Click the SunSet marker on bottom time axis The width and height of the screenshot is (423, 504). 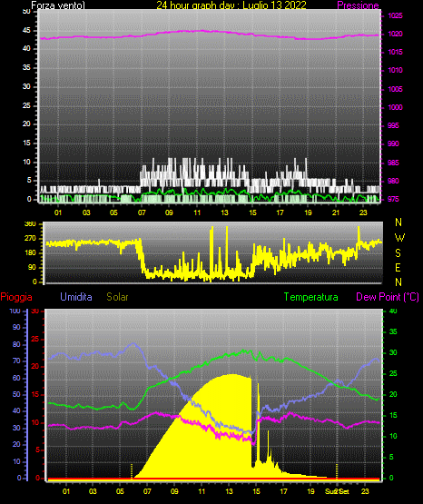(337, 491)
